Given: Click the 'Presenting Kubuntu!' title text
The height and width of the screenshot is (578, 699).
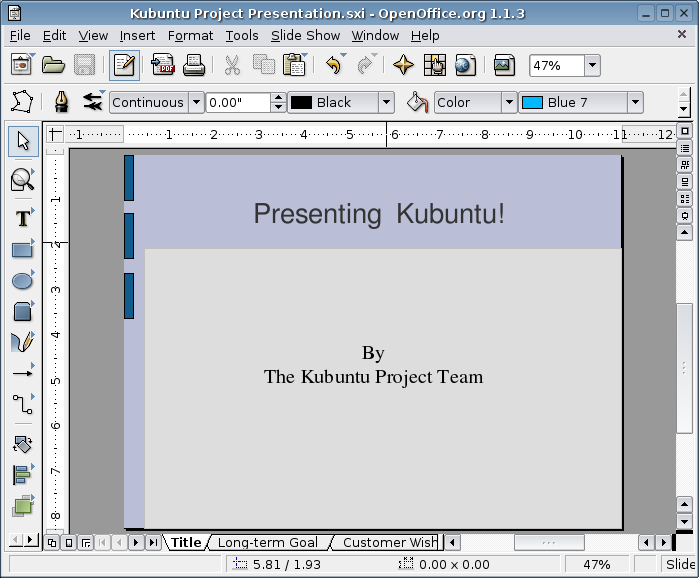Looking at the screenshot, I should (379, 214).
